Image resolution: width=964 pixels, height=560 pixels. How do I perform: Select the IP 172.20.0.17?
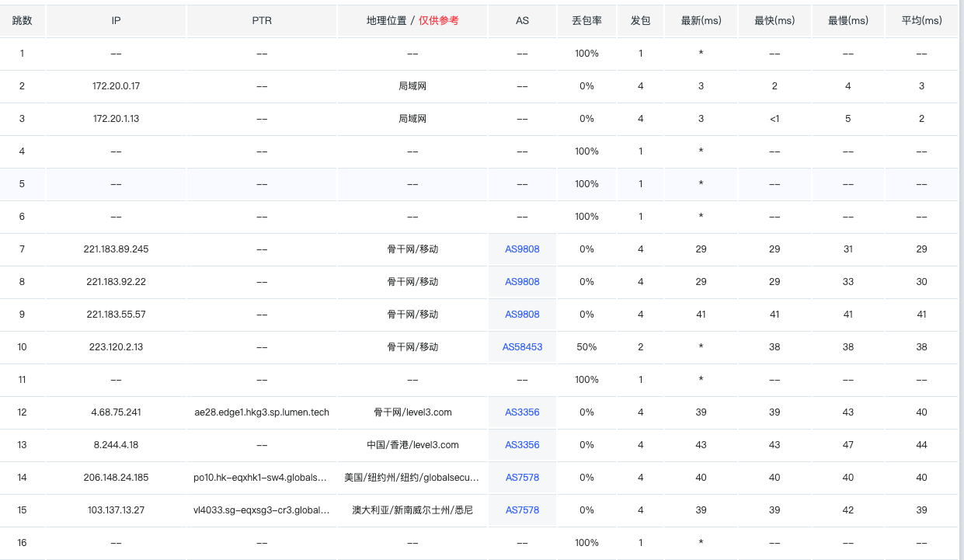click(x=116, y=86)
